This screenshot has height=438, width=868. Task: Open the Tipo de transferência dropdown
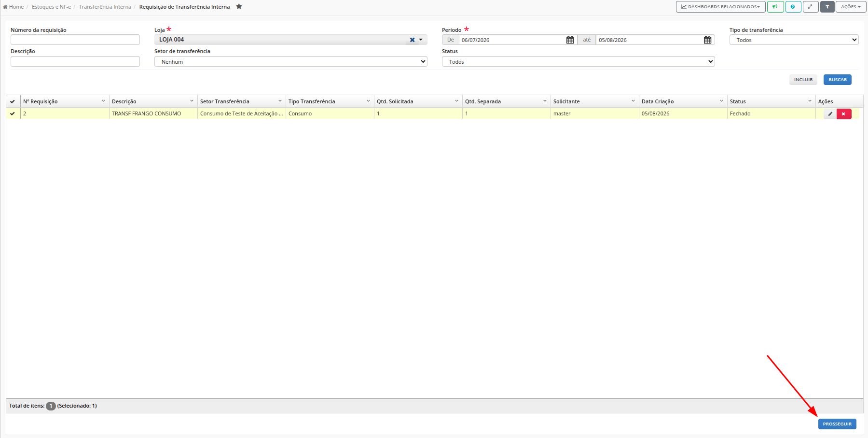pyautogui.click(x=794, y=40)
